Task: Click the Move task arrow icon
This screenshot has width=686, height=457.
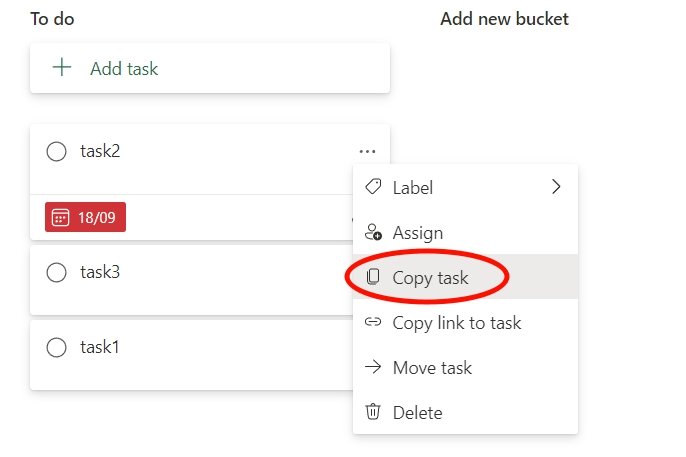Action: tap(373, 367)
